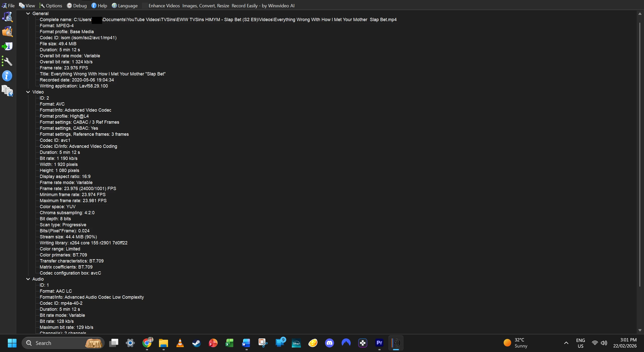Click the Winxvideo AI promotional link
Viewport: 644px width, 352px height.
221,6
